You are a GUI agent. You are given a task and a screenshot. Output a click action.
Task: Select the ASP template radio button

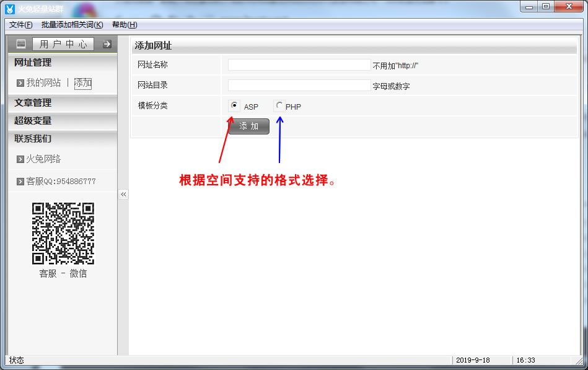tap(234, 106)
